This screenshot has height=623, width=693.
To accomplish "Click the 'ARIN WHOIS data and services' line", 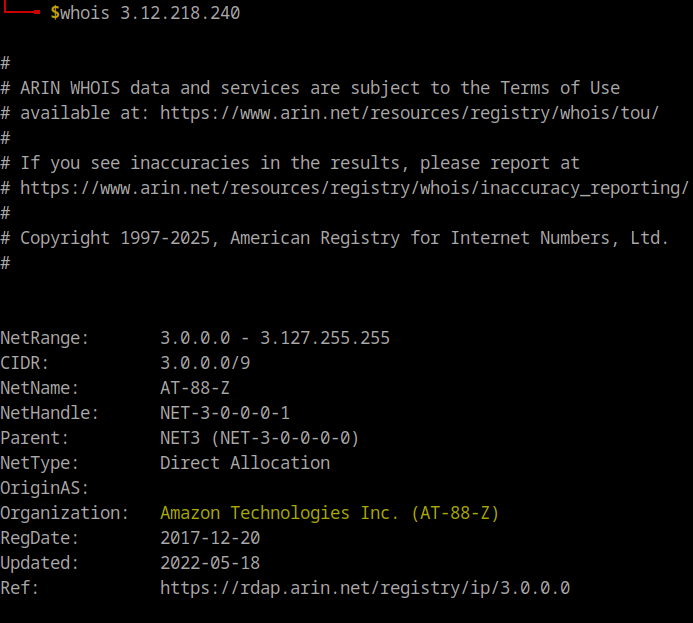I will click(310, 88).
